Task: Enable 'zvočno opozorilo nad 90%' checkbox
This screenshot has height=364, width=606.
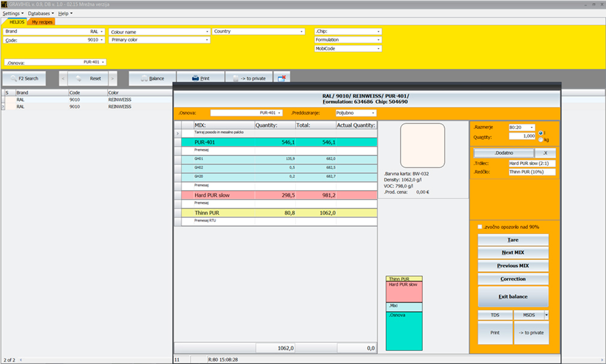Action: click(x=480, y=227)
